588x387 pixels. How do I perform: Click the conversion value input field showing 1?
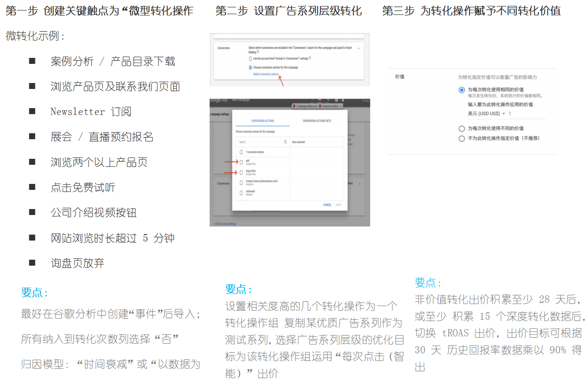(526, 114)
